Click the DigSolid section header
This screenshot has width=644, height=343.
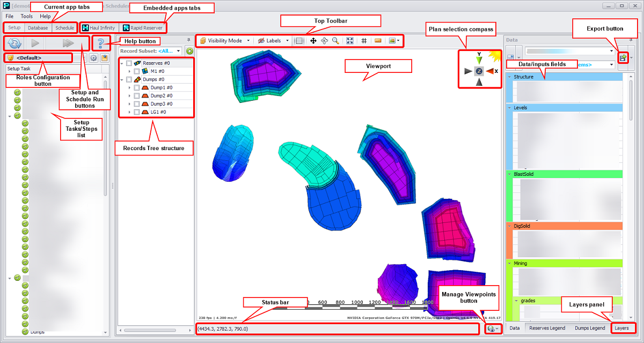click(x=563, y=226)
